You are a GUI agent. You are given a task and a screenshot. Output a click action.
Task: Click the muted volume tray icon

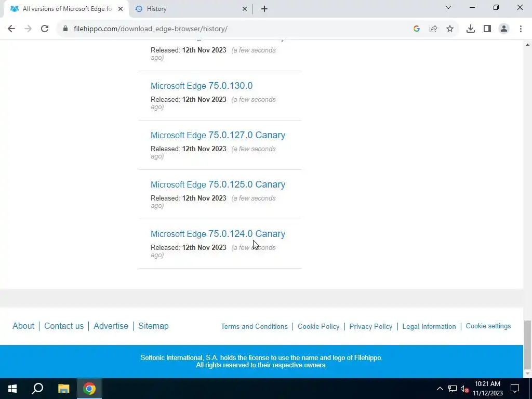pos(464,389)
